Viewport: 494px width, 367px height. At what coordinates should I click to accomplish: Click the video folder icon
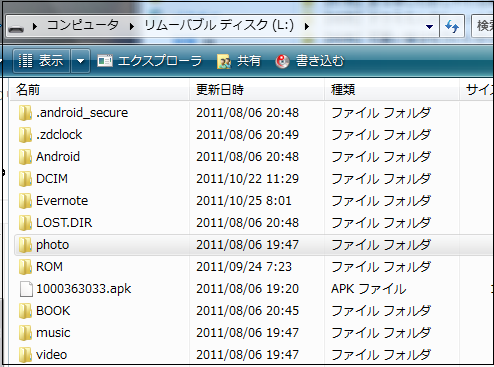pyautogui.click(x=26, y=355)
